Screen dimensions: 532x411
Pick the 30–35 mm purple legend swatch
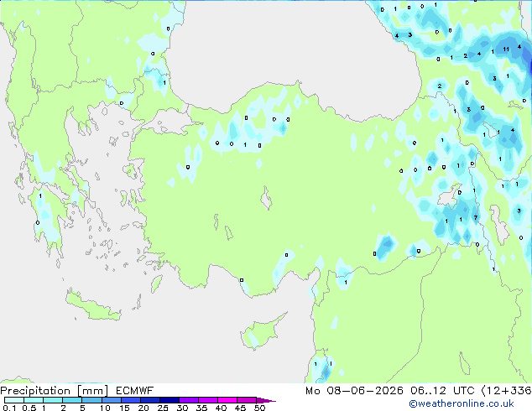pyautogui.click(x=189, y=400)
